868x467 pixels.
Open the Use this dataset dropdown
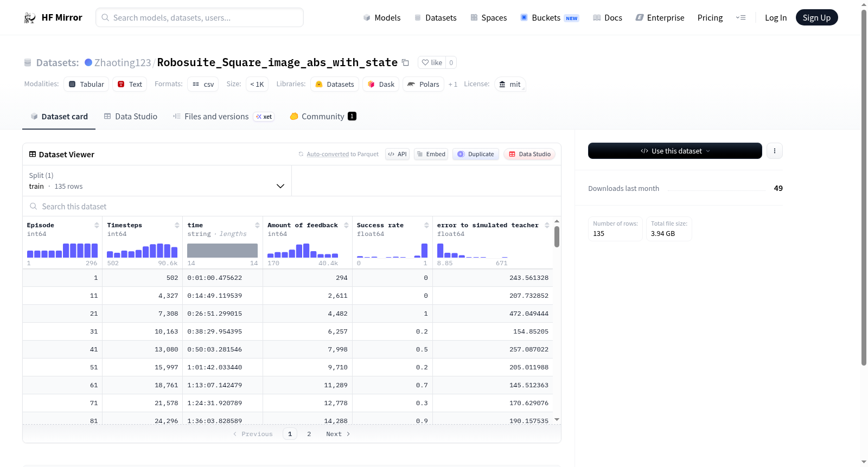pos(675,151)
